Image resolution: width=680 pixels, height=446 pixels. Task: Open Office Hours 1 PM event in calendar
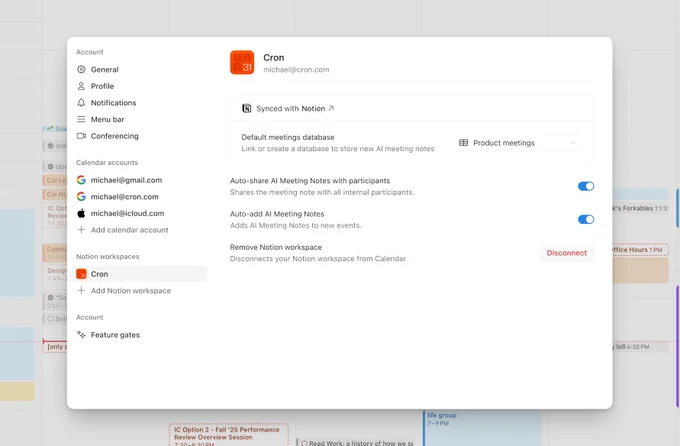coord(640,249)
